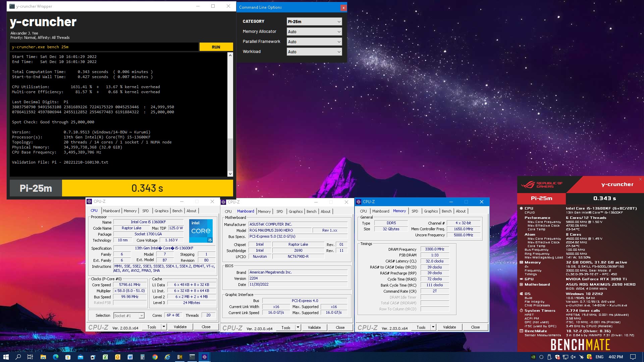Open Microsoft Store from the taskbar

[68, 357]
